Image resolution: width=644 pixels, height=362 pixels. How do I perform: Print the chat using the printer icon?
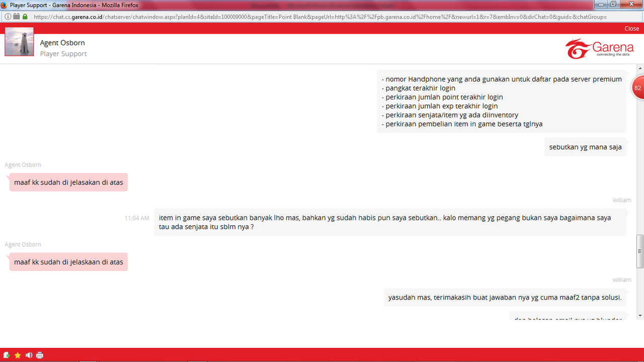point(40,355)
